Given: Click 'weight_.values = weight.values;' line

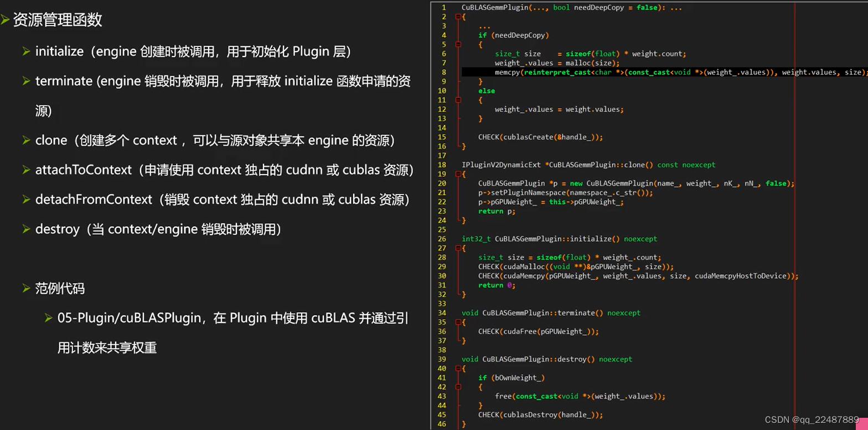Looking at the screenshot, I should tap(559, 109).
